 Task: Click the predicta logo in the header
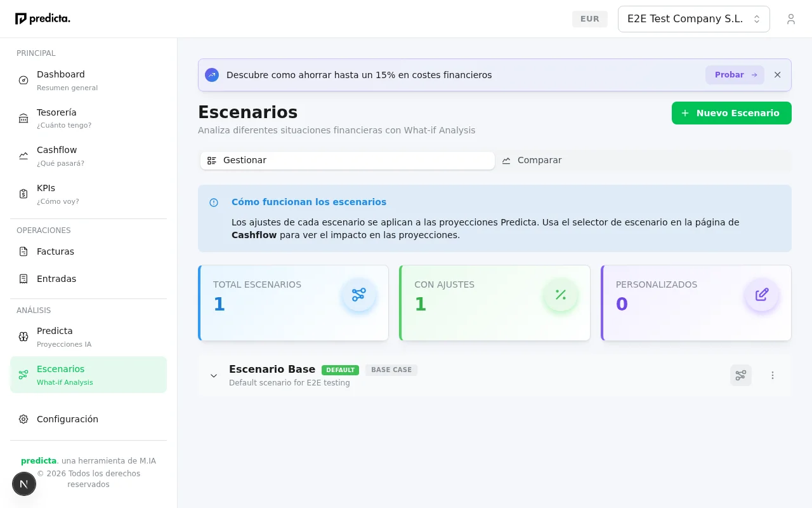pyautogui.click(x=43, y=18)
